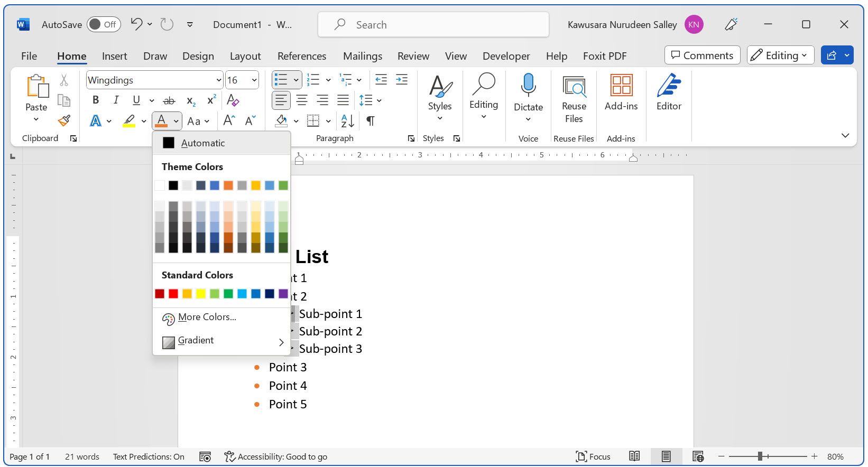The image size is (868, 467).
Task: Click the Increase Indent icon
Action: coord(402,80)
